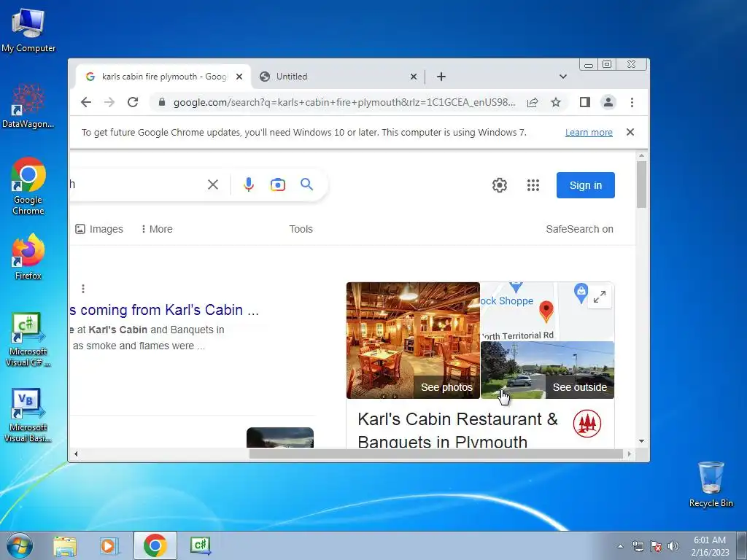
Task: Open Google quick settings gear
Action: tap(499, 184)
